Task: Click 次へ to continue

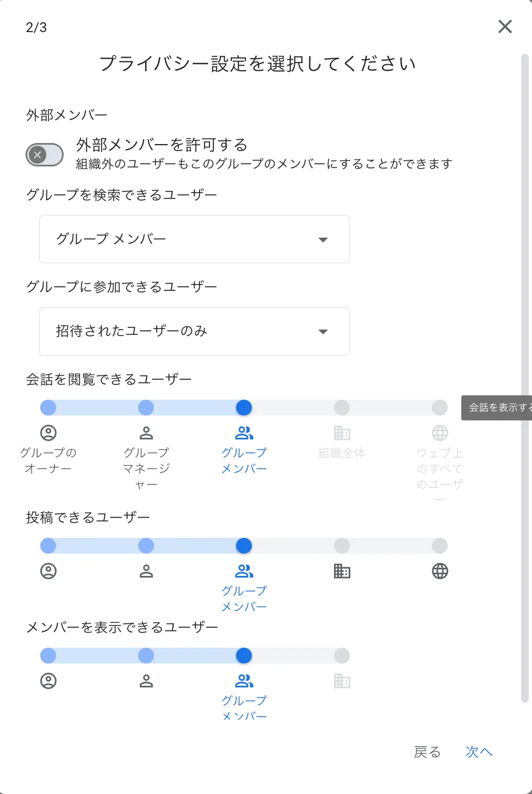Action: click(x=479, y=752)
